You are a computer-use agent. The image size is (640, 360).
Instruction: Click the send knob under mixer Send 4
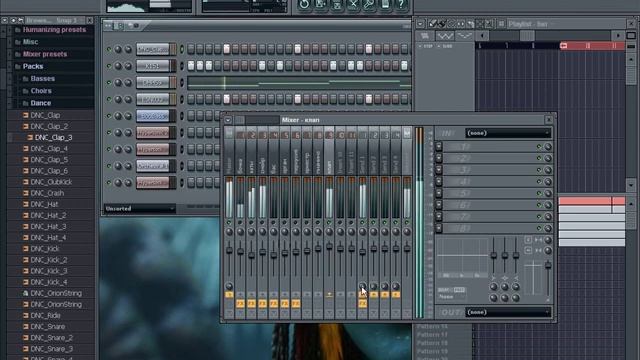click(396, 286)
